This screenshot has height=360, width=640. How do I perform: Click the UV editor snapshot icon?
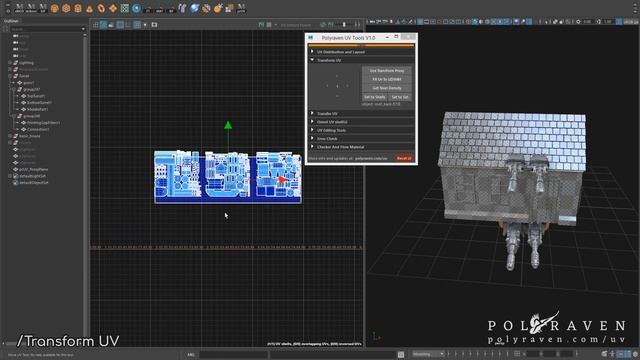tap(154, 25)
